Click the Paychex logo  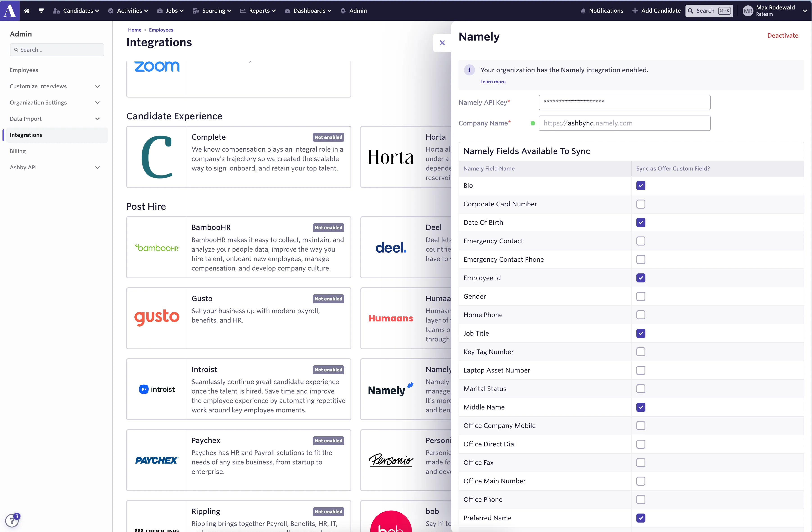[x=157, y=460]
